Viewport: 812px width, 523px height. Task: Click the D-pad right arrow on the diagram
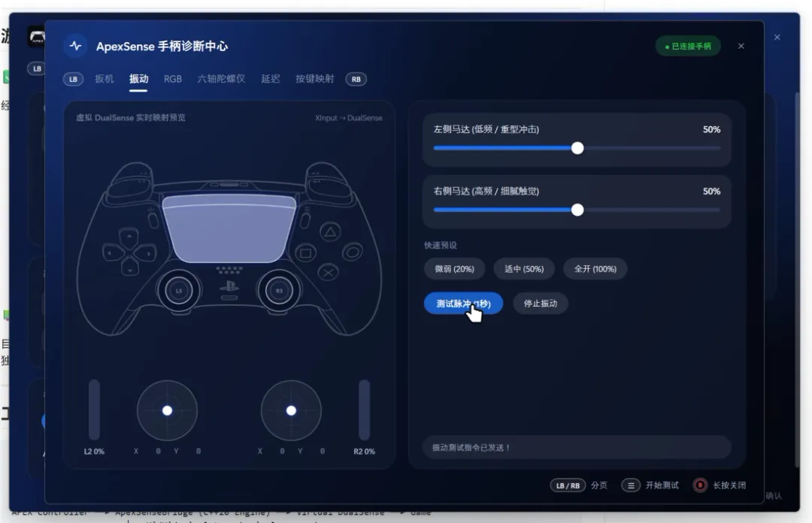point(147,253)
